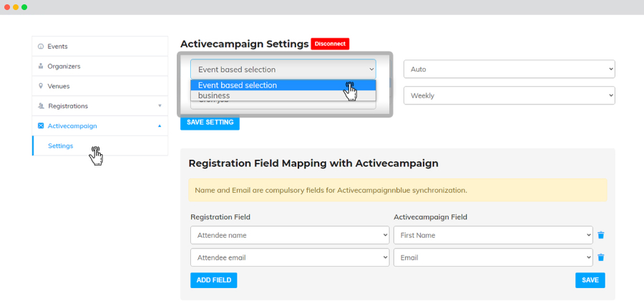Image resolution: width=644 pixels, height=301 pixels.
Task: Choose highlighted Event based selection option
Action: (283, 85)
